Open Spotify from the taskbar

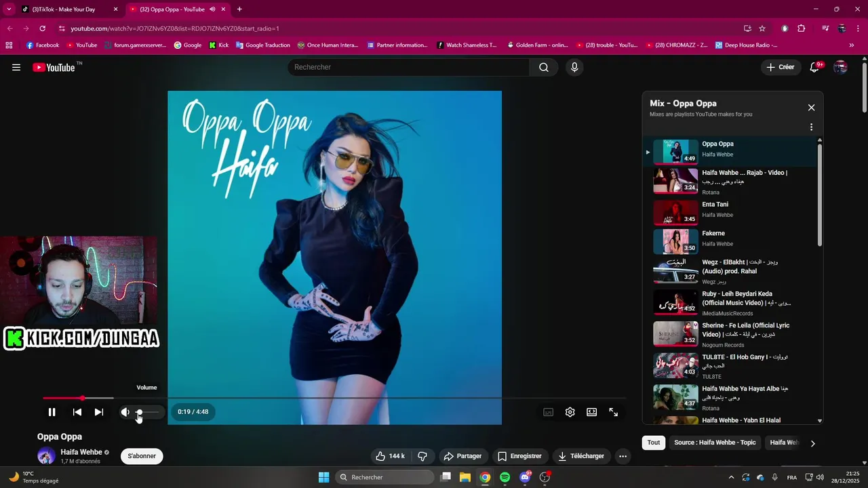[x=505, y=477]
